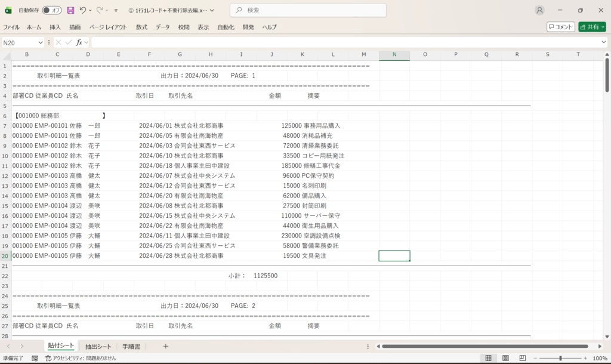Select column N header
Screen dimensions: 611x364
[x=394, y=54]
